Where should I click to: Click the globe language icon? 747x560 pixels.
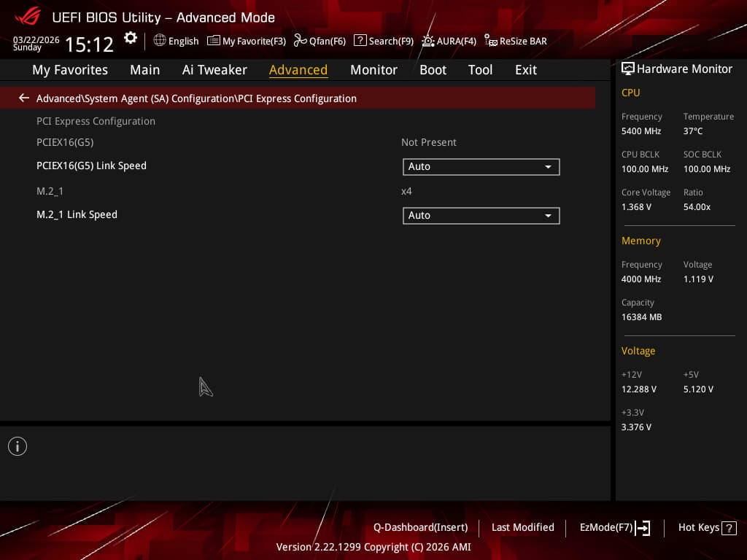160,41
